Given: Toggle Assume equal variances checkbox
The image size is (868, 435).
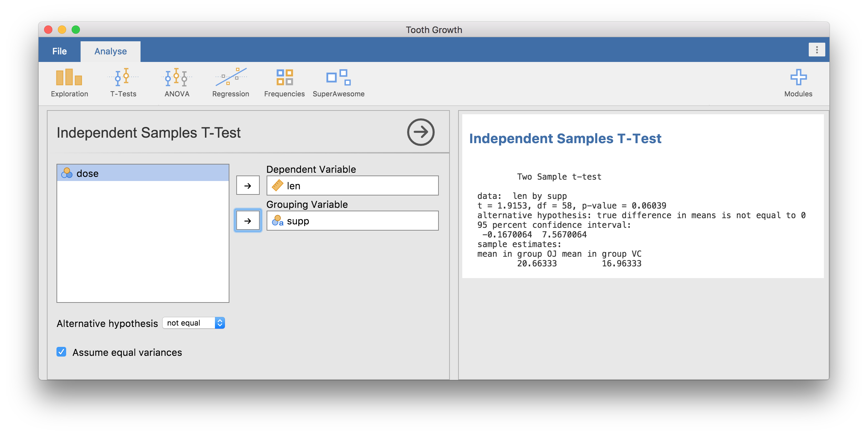Looking at the screenshot, I should (x=62, y=352).
